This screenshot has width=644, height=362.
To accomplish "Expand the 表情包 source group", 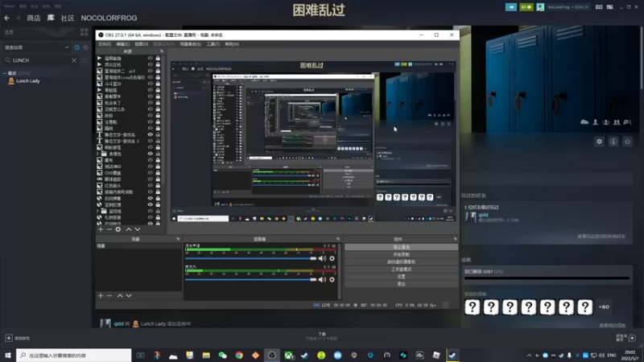I will [x=98, y=154].
